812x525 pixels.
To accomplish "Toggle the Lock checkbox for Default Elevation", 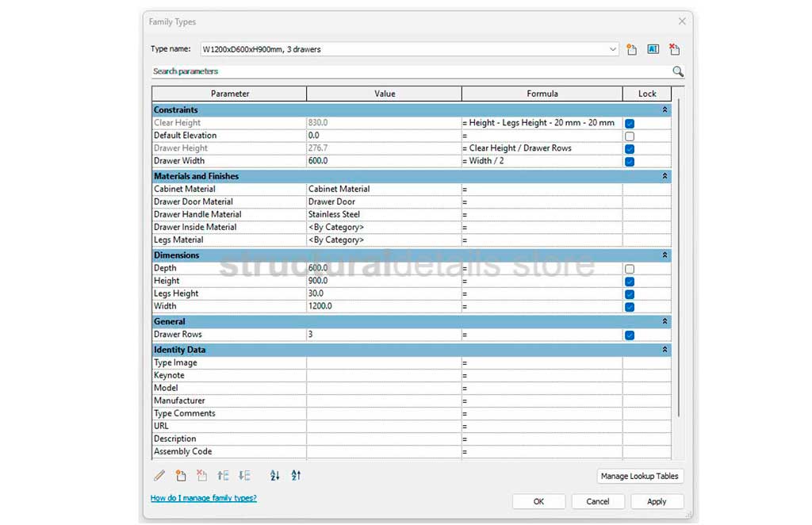I will pyautogui.click(x=630, y=136).
